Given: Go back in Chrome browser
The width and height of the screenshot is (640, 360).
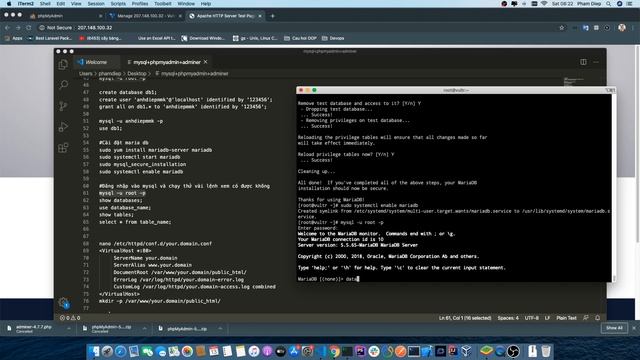Looking at the screenshot, I should (x=7, y=27).
